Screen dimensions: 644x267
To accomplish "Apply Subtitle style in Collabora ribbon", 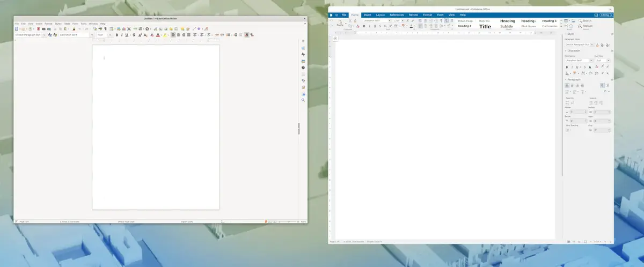I will point(507,26).
